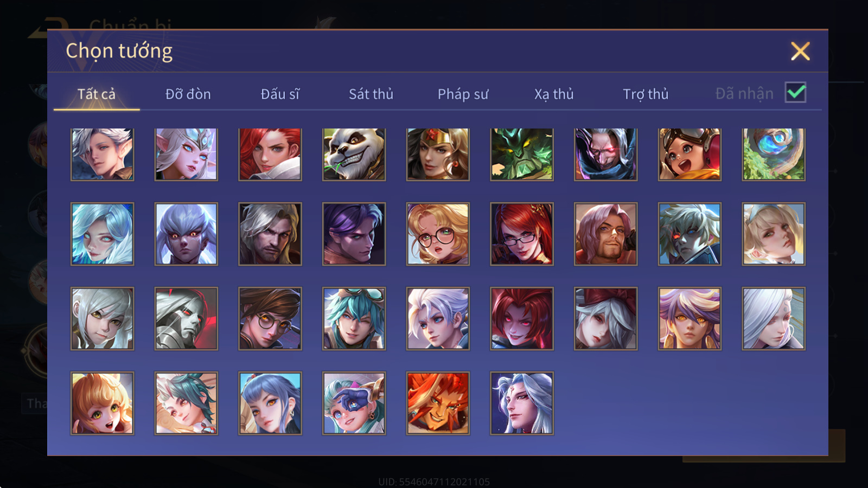Select the bearded pink-haired man portrait
The width and height of the screenshot is (868, 488).
(605, 234)
